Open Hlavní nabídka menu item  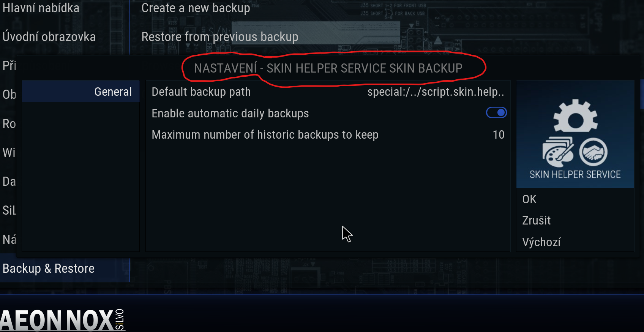pos(41,8)
